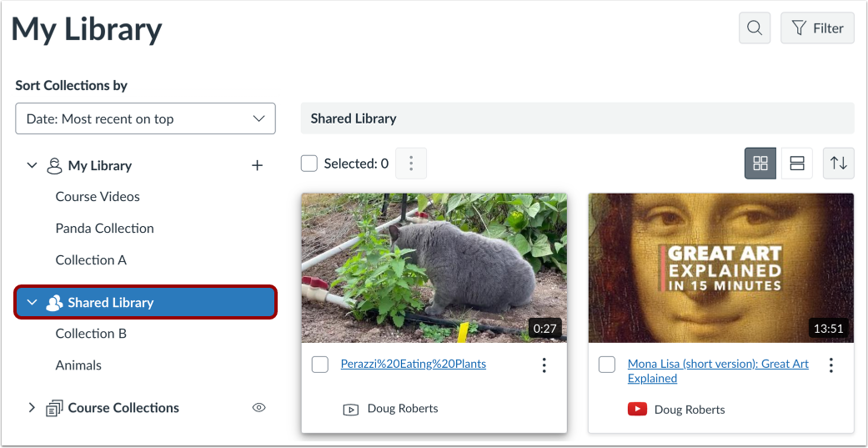This screenshot has height=448, width=868.
Task: Click Doug Roberts on the Mona Lisa card
Action: click(x=690, y=410)
